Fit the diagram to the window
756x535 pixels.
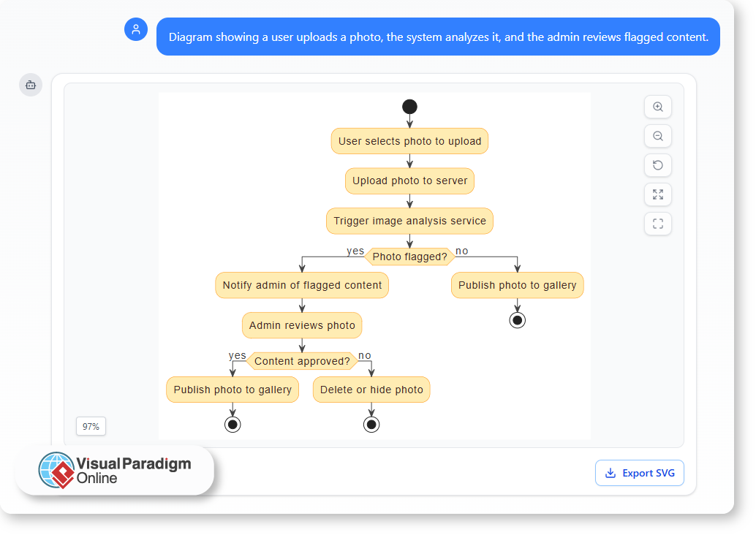657,194
